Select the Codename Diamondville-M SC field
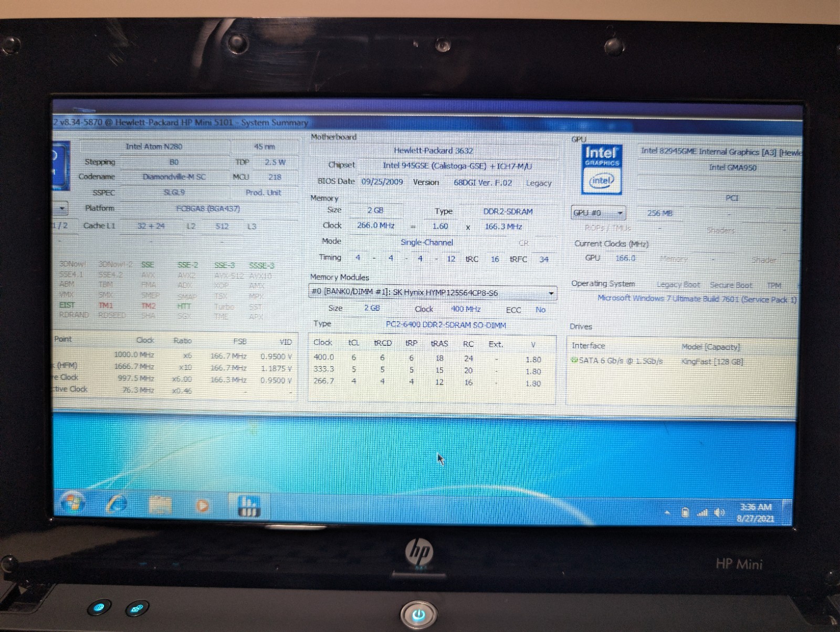The image size is (840, 632). coord(174,177)
